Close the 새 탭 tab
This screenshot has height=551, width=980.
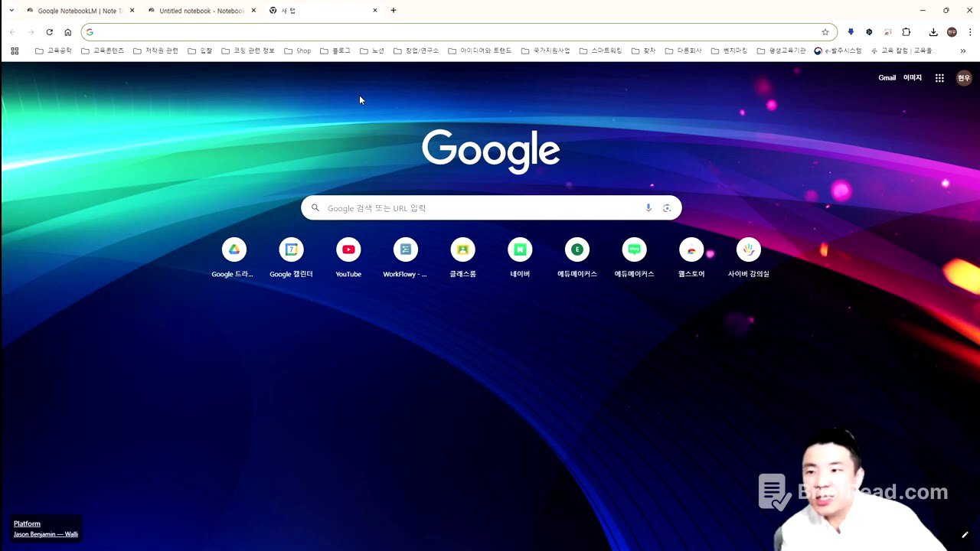click(x=375, y=11)
